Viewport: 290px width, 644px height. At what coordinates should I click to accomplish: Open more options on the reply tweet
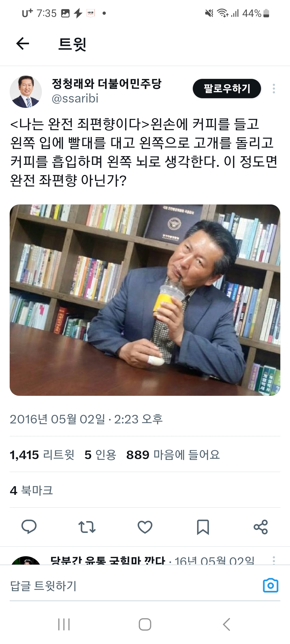coord(274,560)
